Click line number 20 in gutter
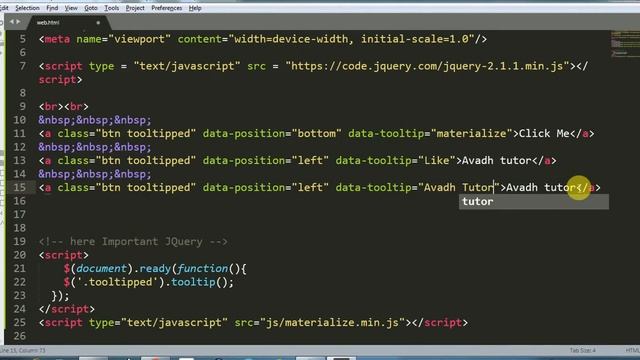The height and width of the screenshot is (360, 640). 20,255
